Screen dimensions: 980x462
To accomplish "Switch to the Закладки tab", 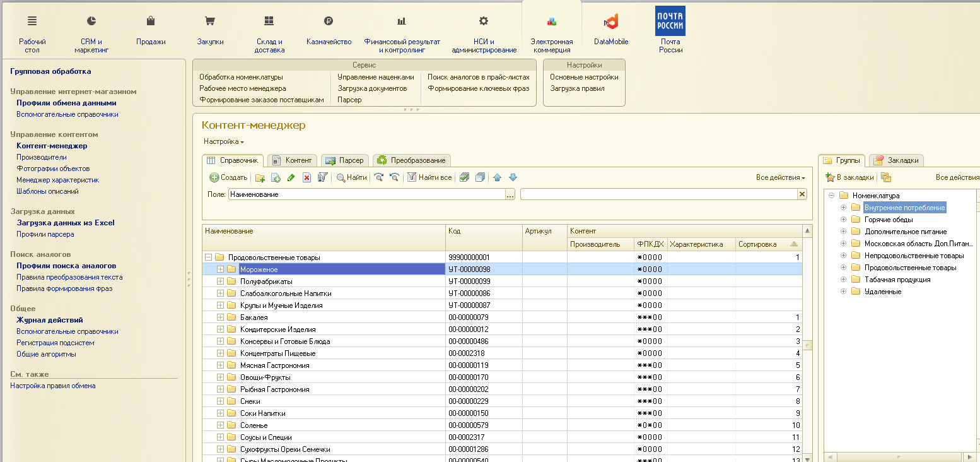I will (896, 160).
